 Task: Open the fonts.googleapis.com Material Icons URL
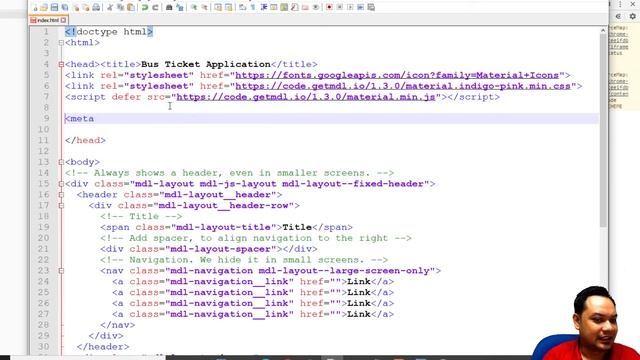tap(397, 75)
